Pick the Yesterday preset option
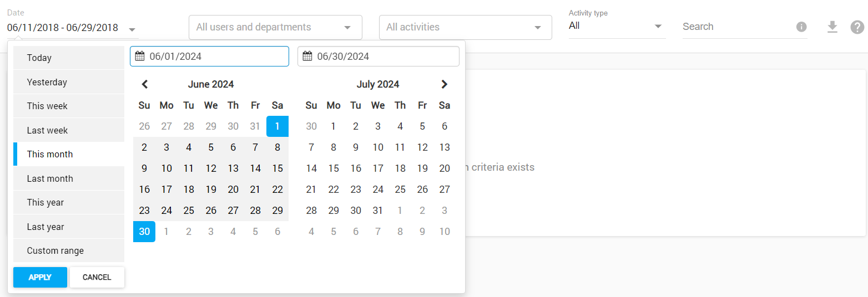The image size is (868, 297). 47,82
